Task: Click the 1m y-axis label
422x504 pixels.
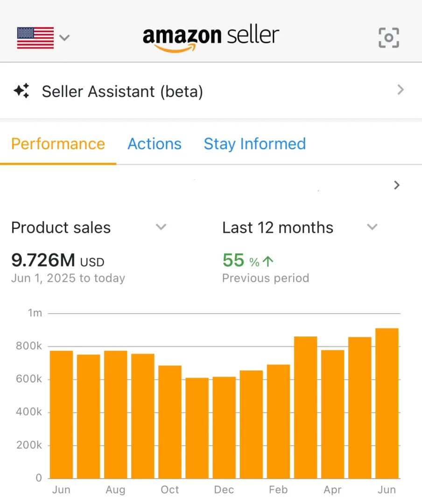Action: 35,313
